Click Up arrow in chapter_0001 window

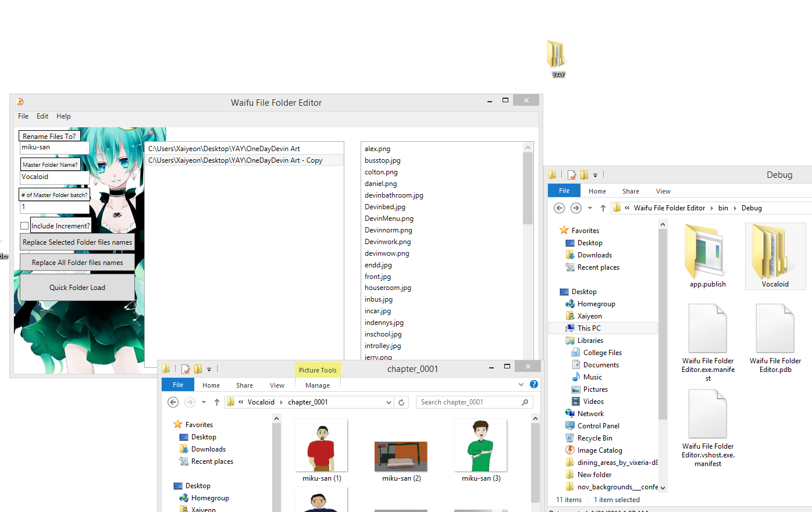(217, 402)
